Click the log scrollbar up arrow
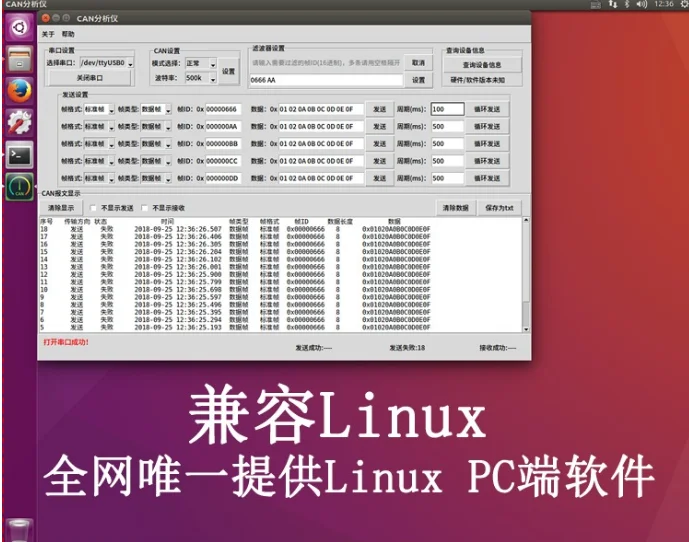689x542 pixels. point(526,220)
